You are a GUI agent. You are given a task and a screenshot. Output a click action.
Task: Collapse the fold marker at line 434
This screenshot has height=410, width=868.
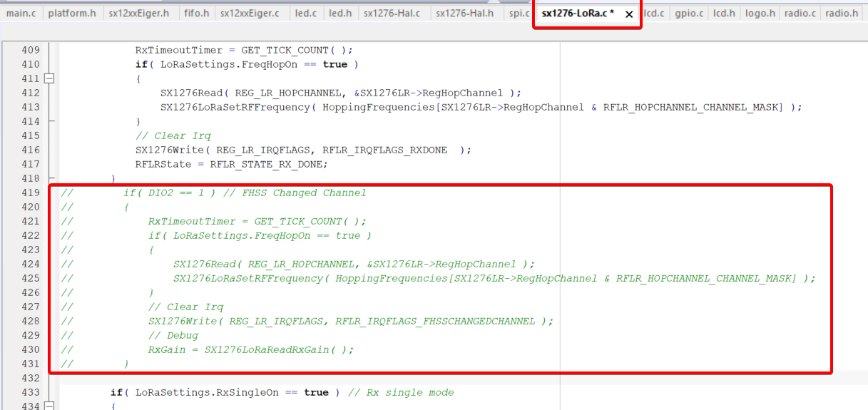tap(49, 406)
